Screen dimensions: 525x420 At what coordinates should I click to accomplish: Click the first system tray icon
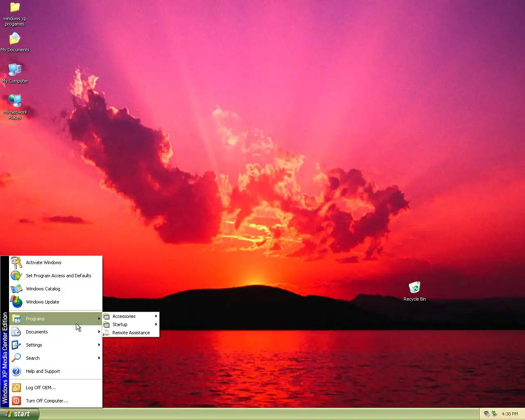coord(486,414)
